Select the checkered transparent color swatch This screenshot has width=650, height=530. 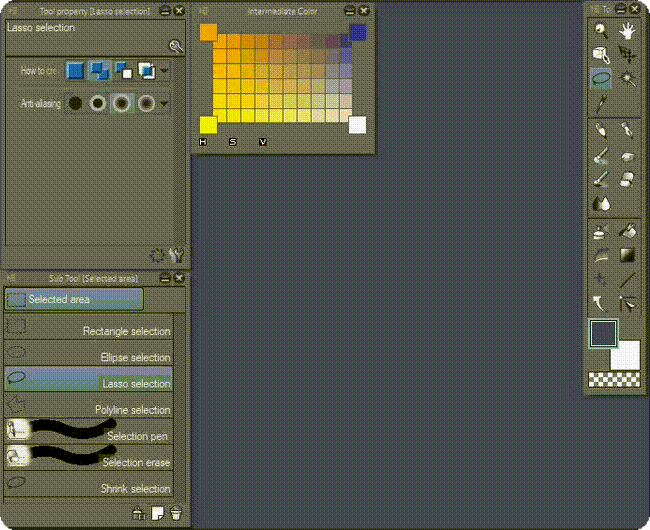pos(614,379)
